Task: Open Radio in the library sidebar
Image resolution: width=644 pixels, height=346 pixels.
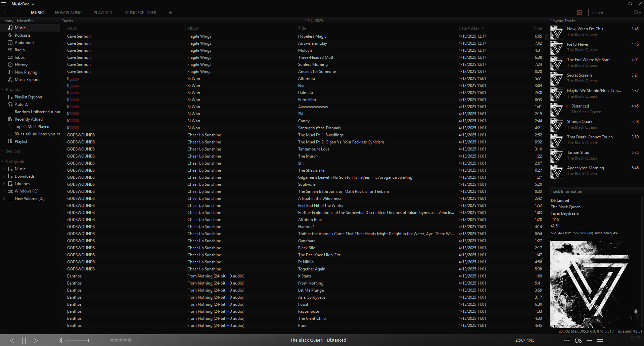Action: pos(30,50)
